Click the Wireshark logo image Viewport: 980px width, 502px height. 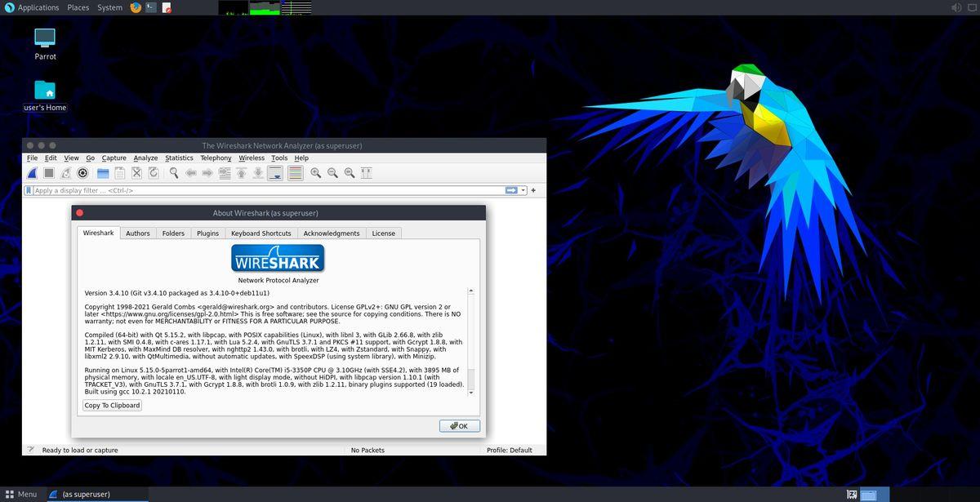[x=278, y=259]
